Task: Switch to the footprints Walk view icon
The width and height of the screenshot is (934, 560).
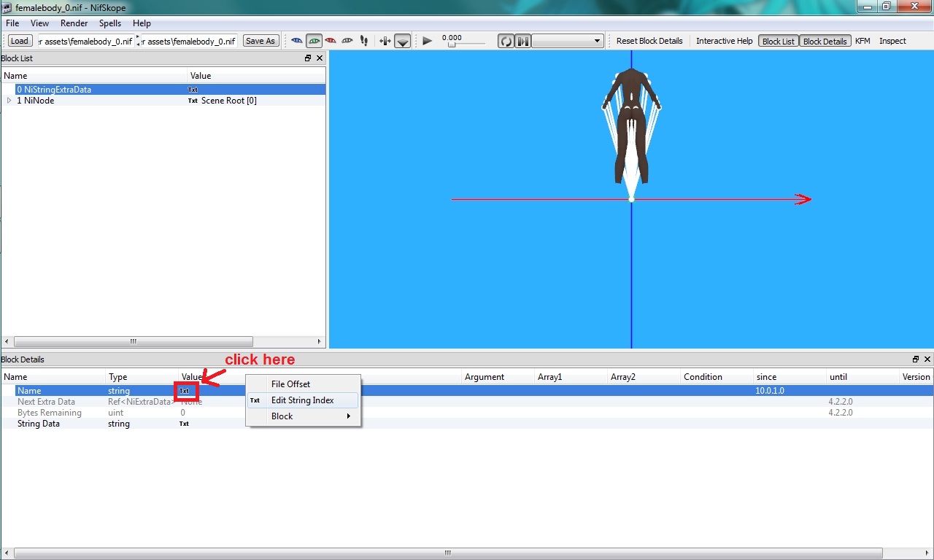Action: 364,41
